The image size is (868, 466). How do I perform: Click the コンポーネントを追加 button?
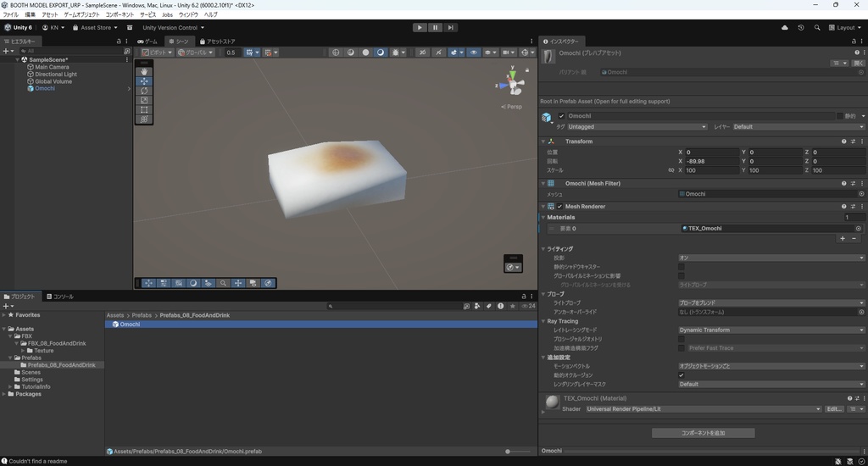[x=703, y=433]
